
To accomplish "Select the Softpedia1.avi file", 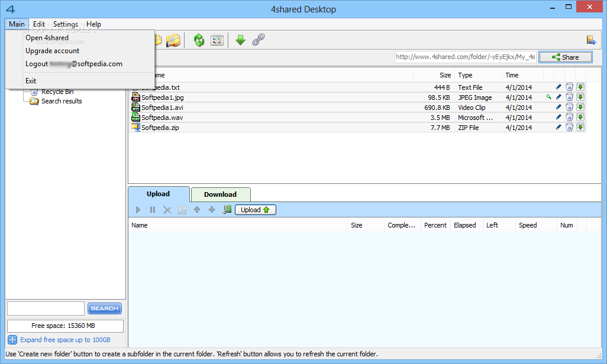I will click(162, 108).
